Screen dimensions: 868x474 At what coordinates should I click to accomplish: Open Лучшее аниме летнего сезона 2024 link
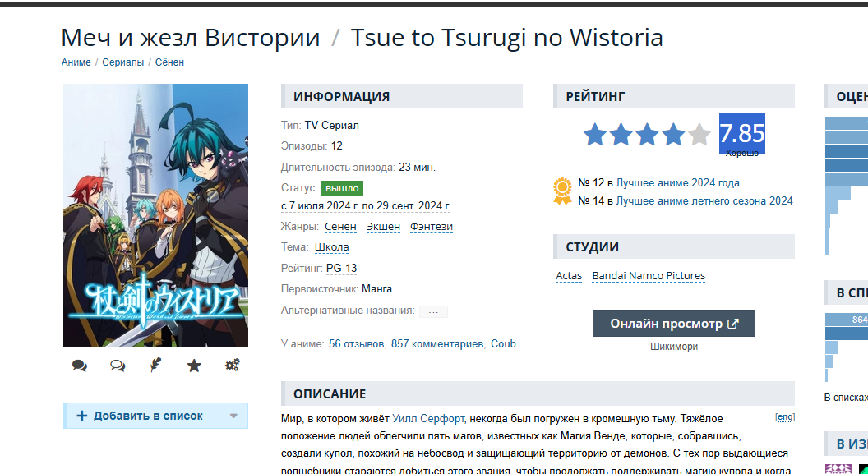pos(704,200)
